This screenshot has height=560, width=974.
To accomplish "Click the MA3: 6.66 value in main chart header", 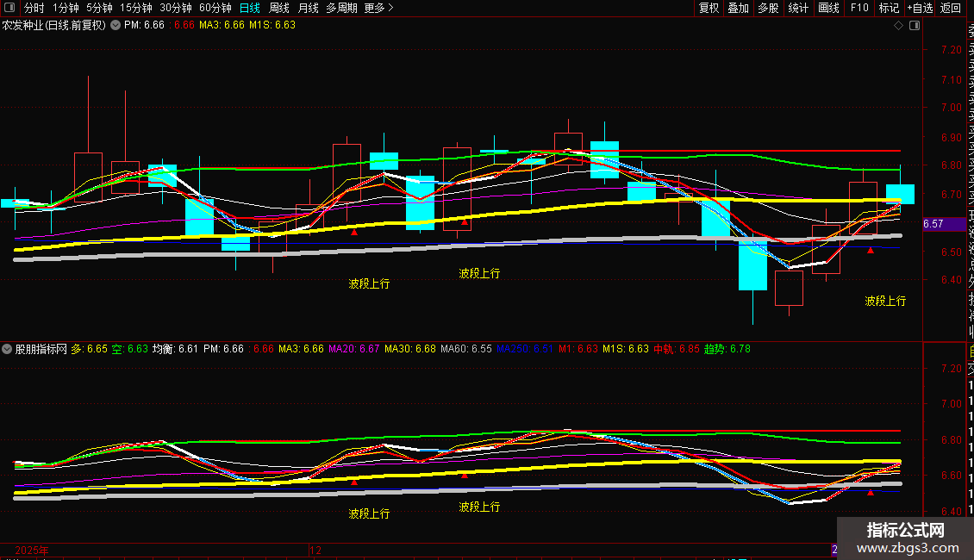I will [222, 26].
